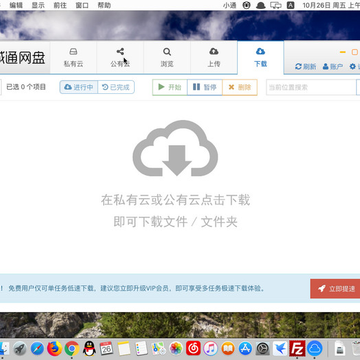Image resolution: width=360 pixels, height=360 pixels.
Task: Open Maps from the Dock
Action: (159, 349)
